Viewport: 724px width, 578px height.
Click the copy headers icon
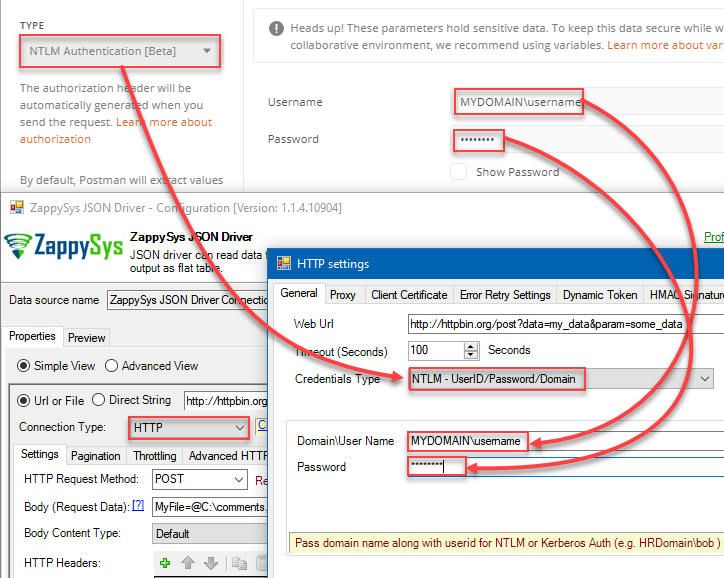tap(239, 564)
